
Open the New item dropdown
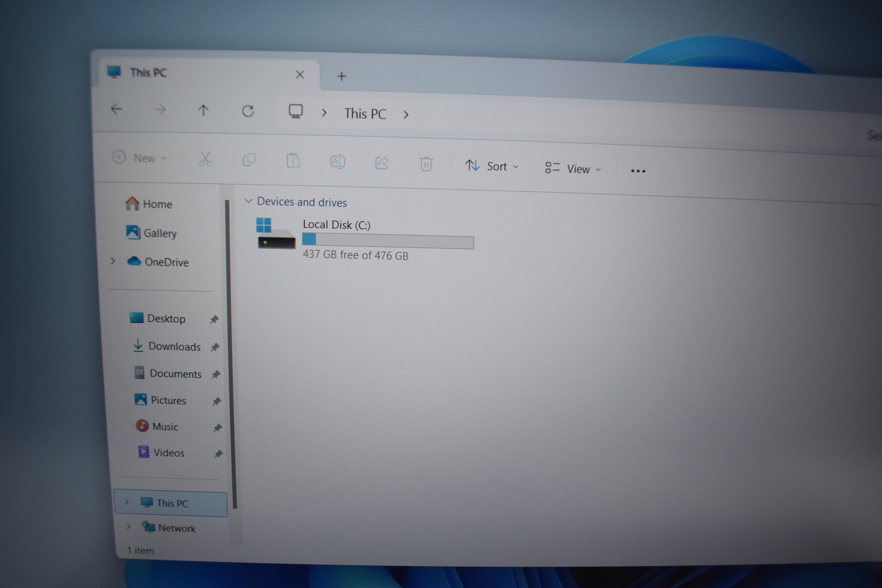[139, 158]
